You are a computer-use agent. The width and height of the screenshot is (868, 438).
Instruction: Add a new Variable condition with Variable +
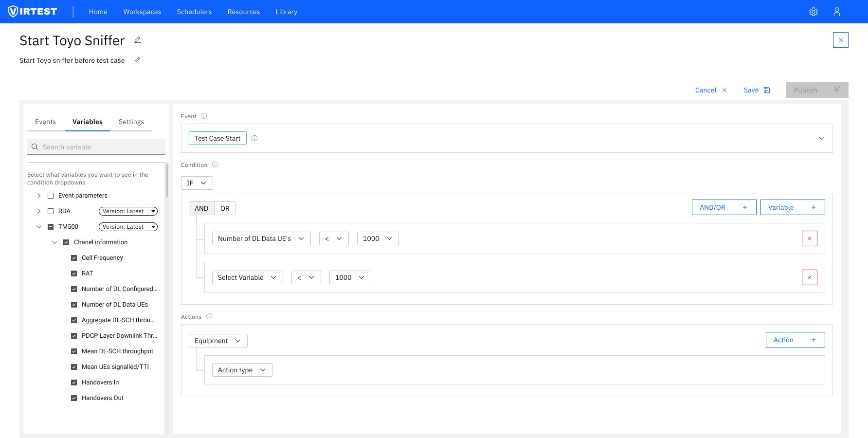click(x=793, y=207)
